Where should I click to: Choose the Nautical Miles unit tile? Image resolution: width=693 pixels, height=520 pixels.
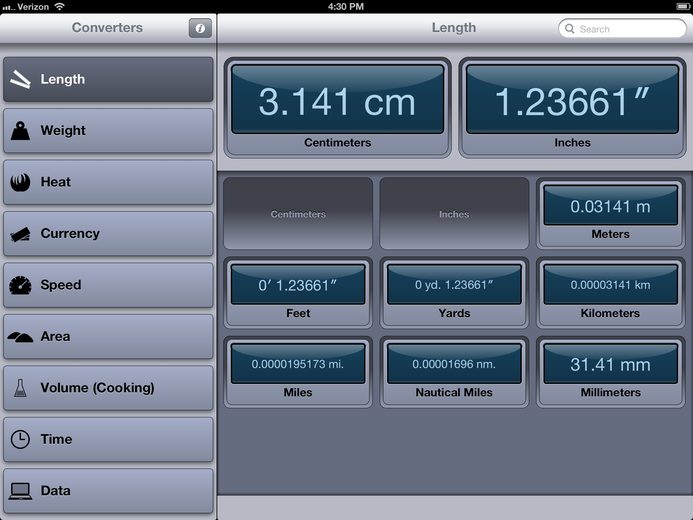pos(454,372)
